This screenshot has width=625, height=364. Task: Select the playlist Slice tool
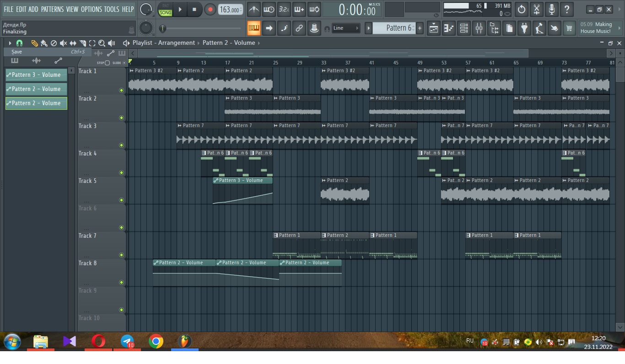pos(83,43)
